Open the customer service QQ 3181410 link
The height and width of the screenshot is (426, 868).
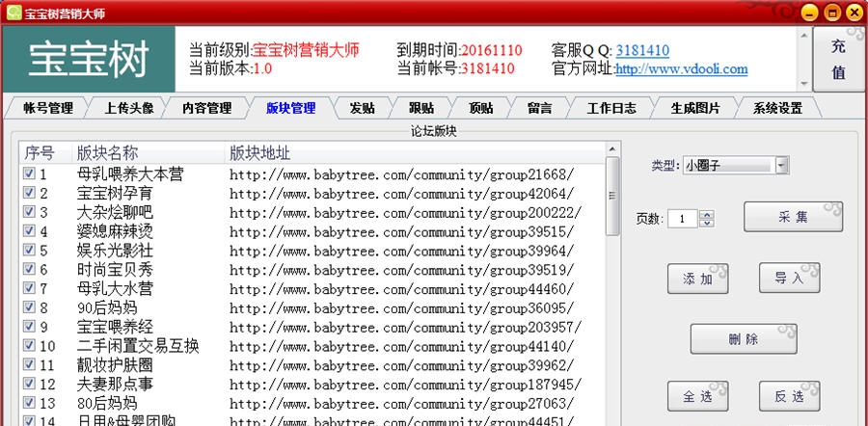pos(642,50)
